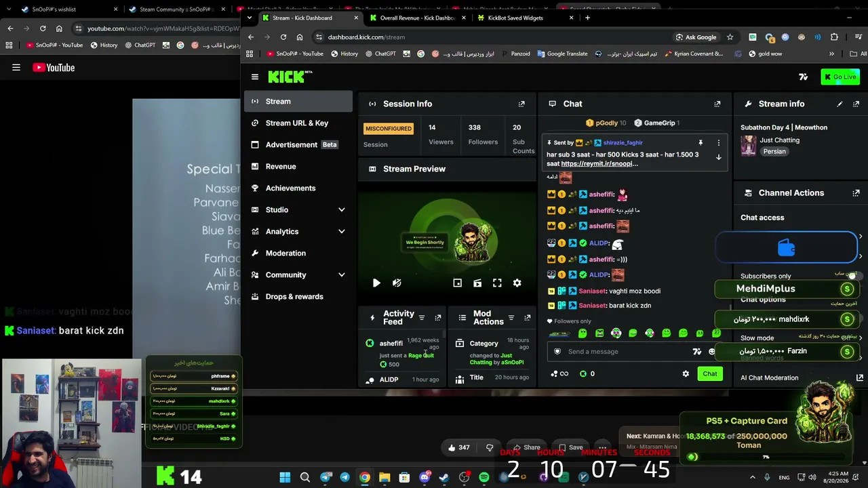Click the Send a message chat field
The image size is (868, 488).
[x=620, y=352]
